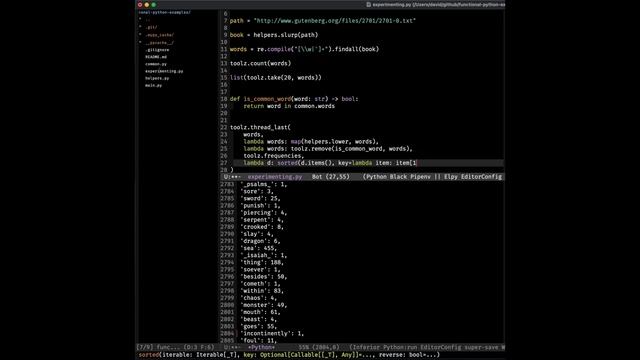
Task: Click the 'toolz.thread_last(' line
Action: point(260,127)
